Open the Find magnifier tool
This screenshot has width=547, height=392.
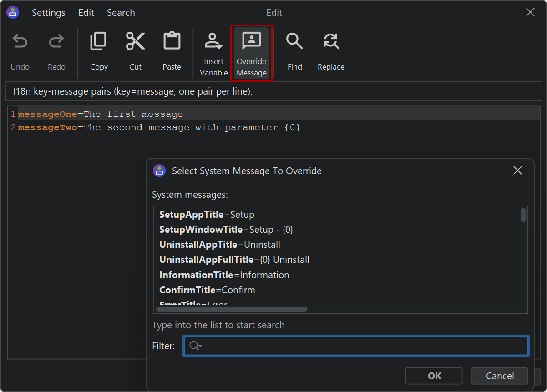pyautogui.click(x=294, y=42)
